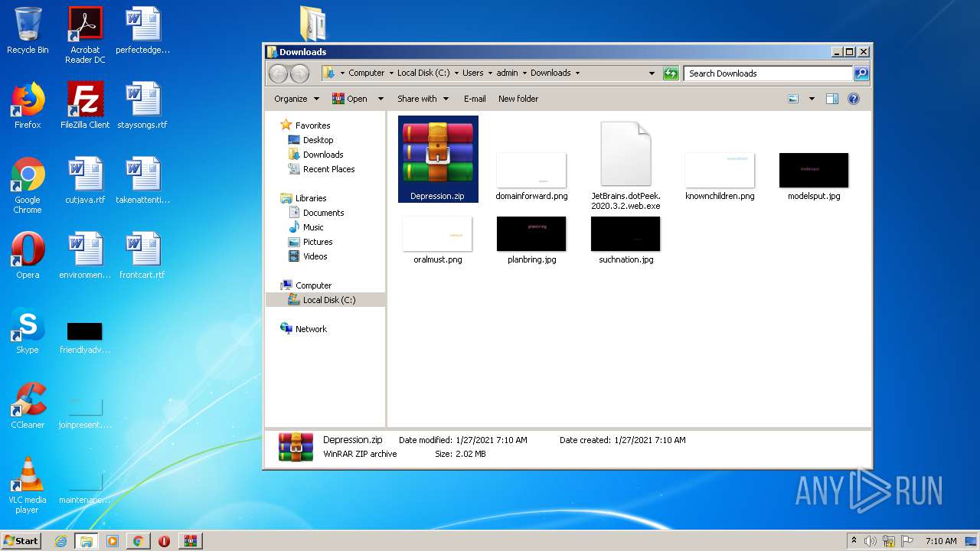The width and height of the screenshot is (980, 551).
Task: Select suchnation.jpg file
Action: [x=626, y=240]
